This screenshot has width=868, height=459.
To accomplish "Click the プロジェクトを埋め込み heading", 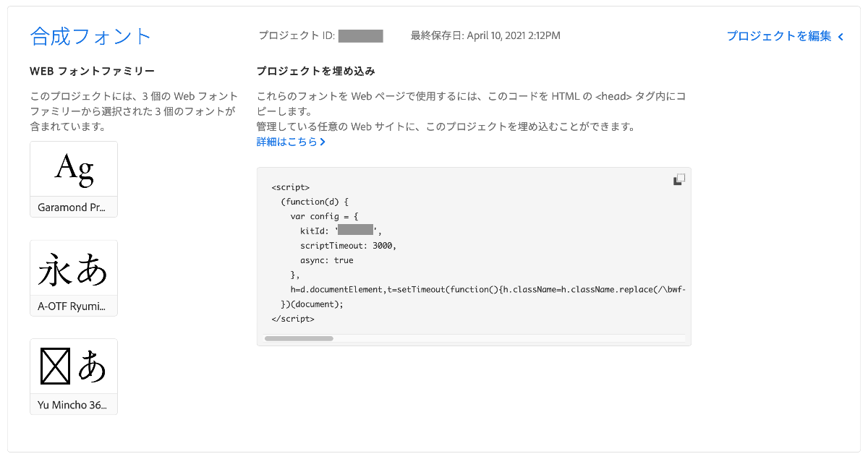I will pos(316,72).
